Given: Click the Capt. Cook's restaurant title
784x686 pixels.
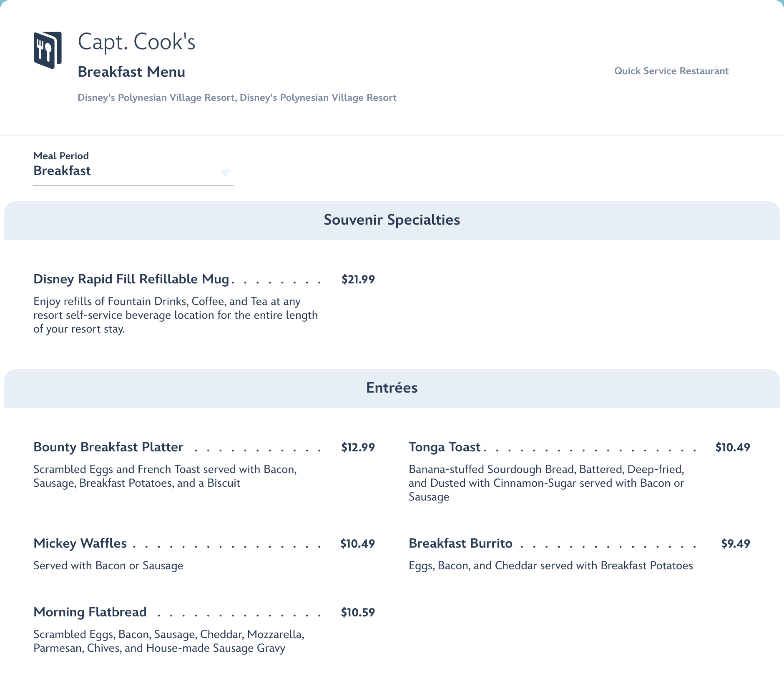Looking at the screenshot, I should coord(136,42).
